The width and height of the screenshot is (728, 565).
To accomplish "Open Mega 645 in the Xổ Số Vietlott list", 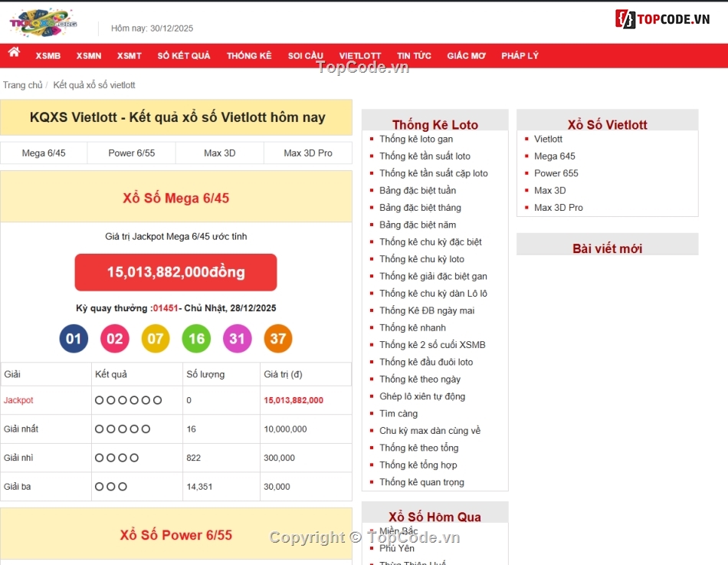I will [554, 156].
